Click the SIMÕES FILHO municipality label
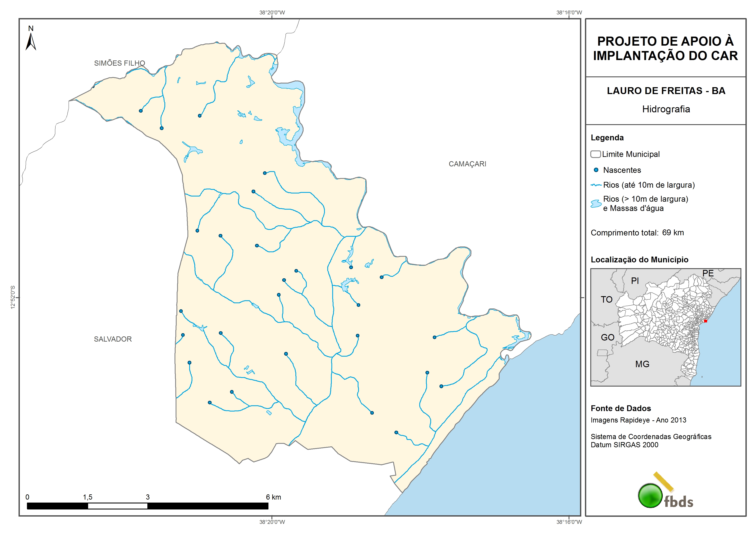This screenshot has width=756, height=534. click(120, 63)
